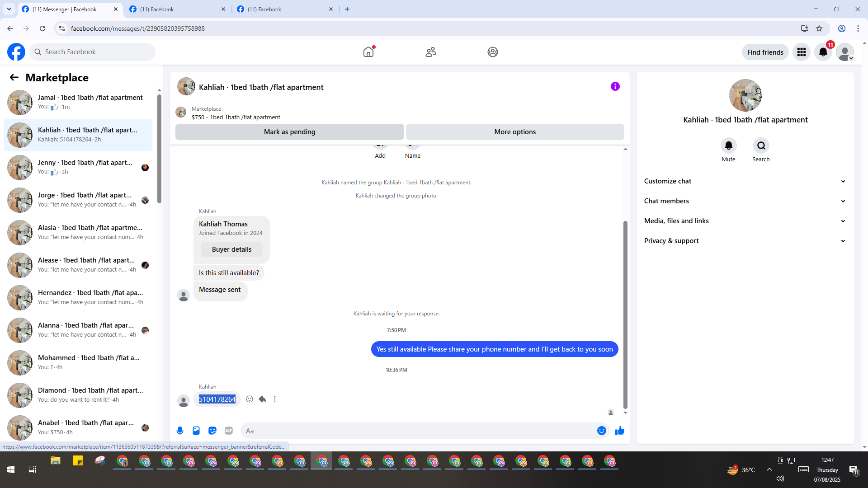Send a thumbs-up like

619,431
